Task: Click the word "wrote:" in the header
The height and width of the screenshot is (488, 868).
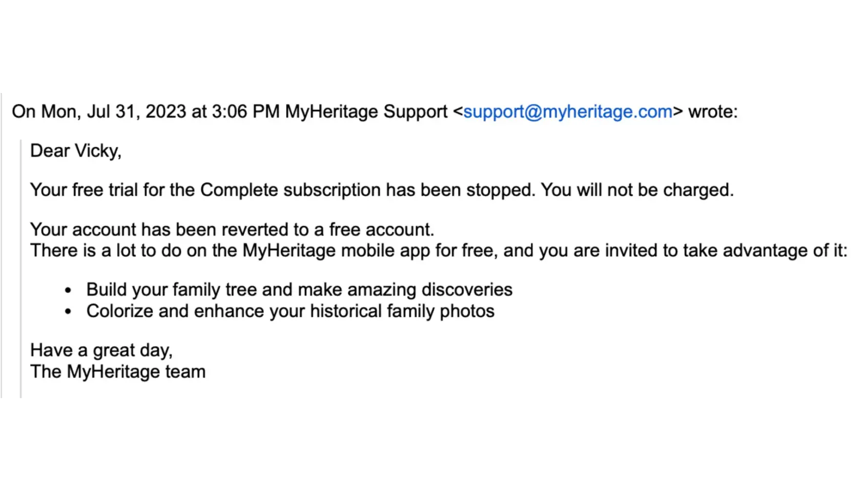Action: coord(713,112)
